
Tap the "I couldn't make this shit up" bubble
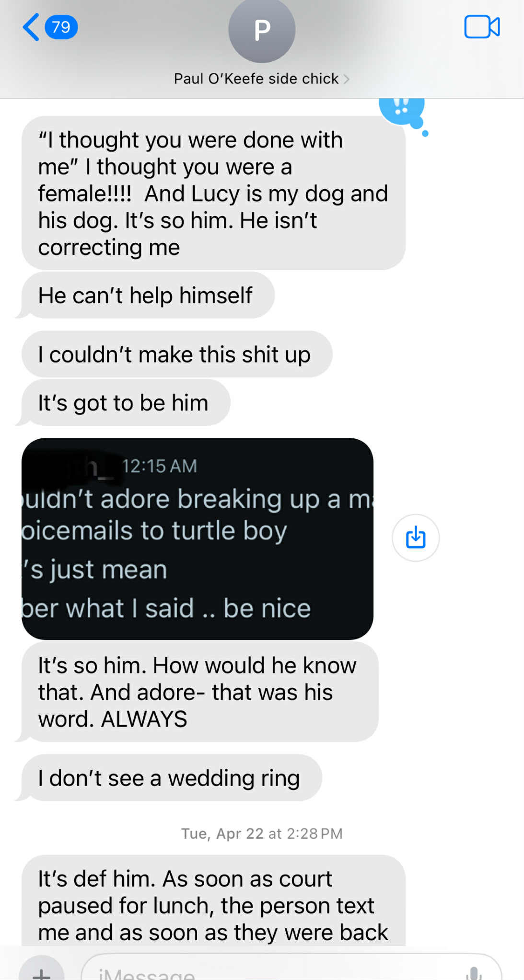click(175, 354)
